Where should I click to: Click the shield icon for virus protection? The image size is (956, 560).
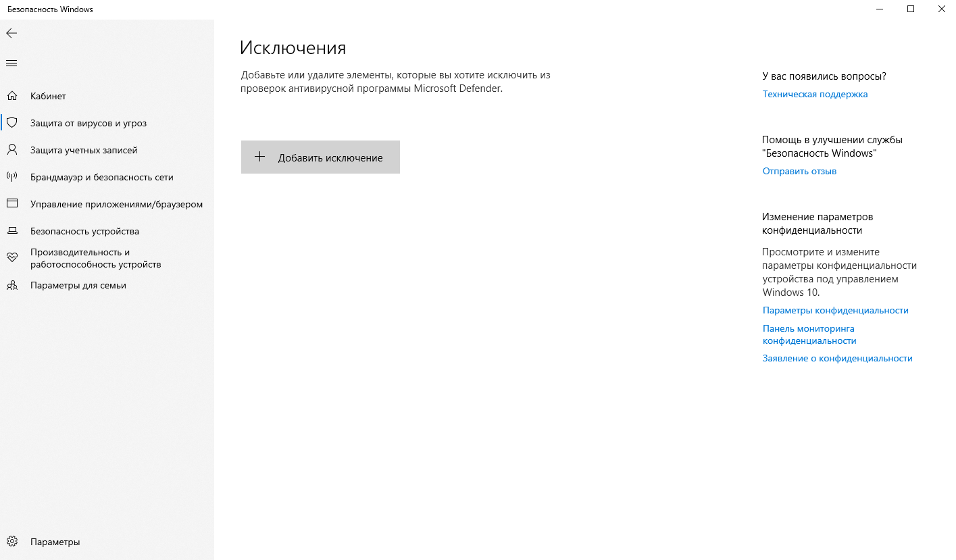tap(11, 123)
